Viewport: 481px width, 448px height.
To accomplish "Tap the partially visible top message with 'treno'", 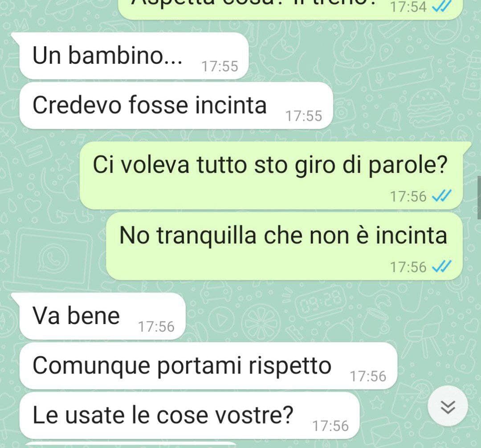I will click(290, 9).
